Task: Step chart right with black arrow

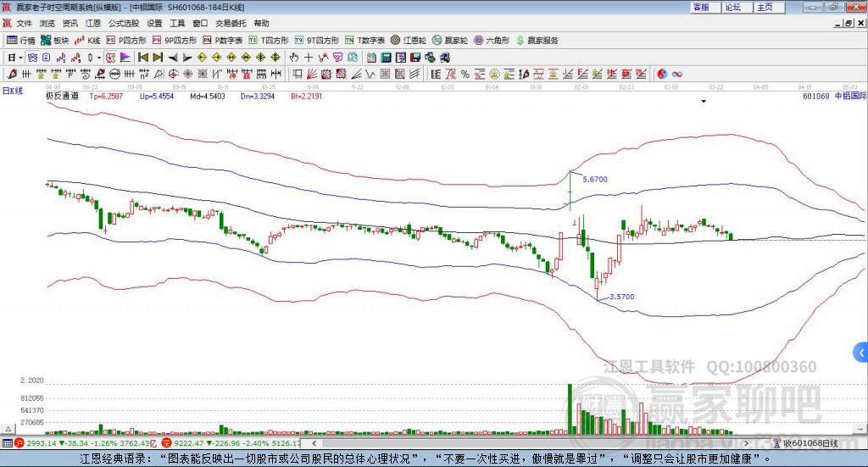Action: pos(187,58)
